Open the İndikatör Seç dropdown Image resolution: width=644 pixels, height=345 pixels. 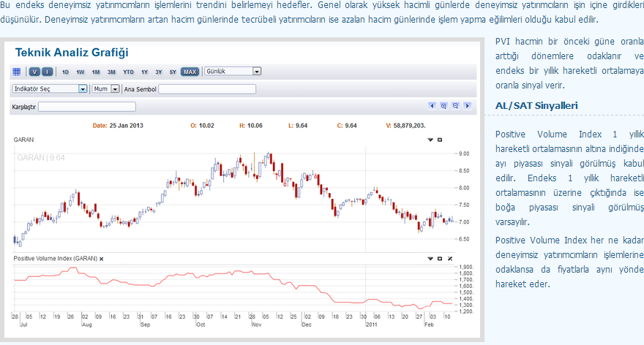(x=50, y=88)
